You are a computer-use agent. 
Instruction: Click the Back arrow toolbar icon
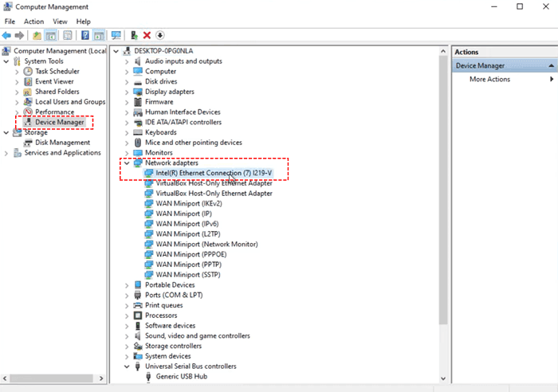[x=6, y=35]
